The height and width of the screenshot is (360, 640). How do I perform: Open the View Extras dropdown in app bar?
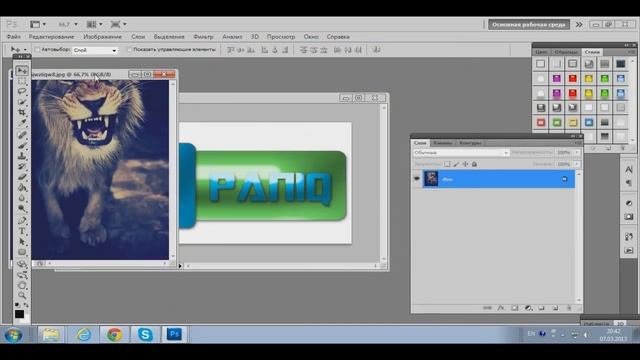pos(38,24)
